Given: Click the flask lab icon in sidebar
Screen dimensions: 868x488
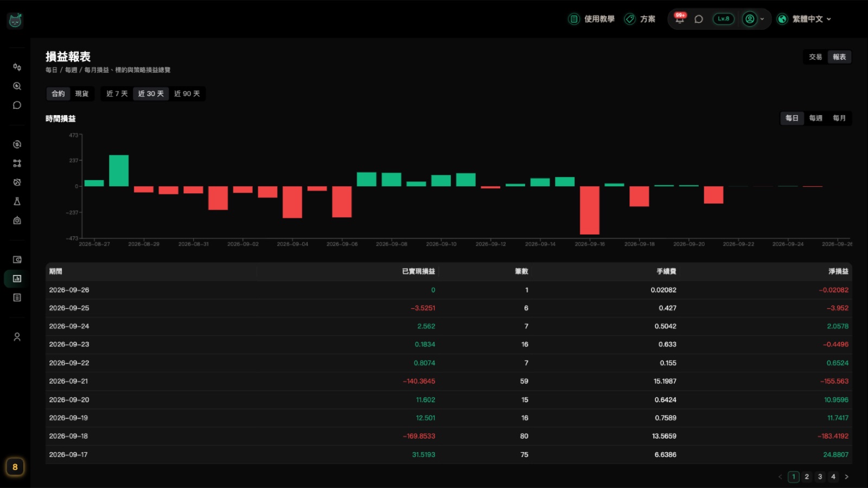Looking at the screenshot, I should tap(17, 201).
